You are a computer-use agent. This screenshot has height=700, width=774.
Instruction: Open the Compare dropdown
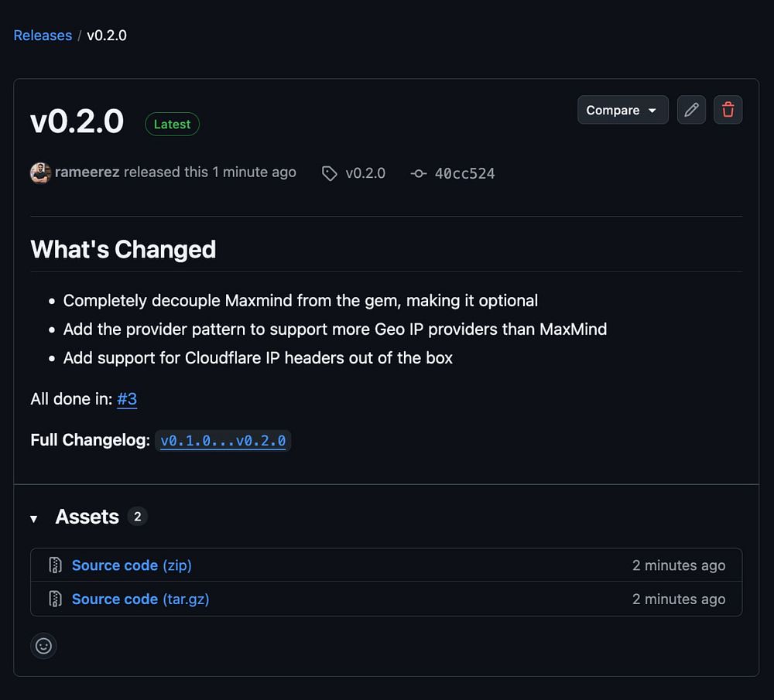coord(622,110)
